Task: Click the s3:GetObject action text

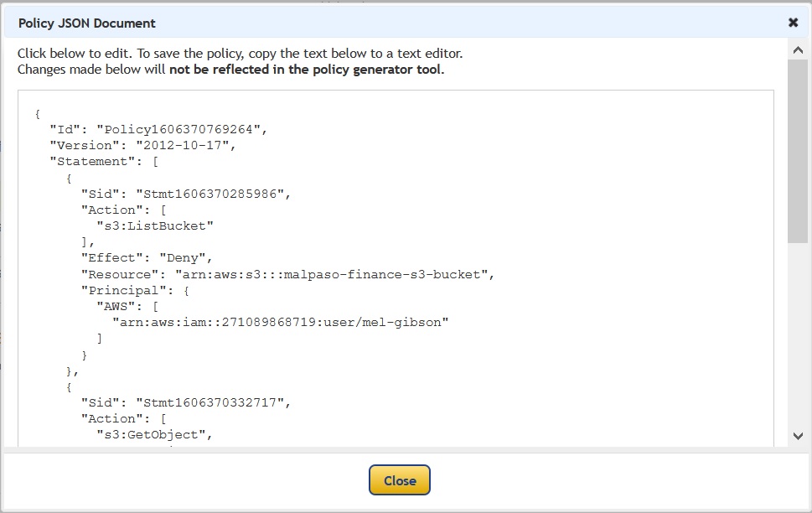Action: pos(154,434)
